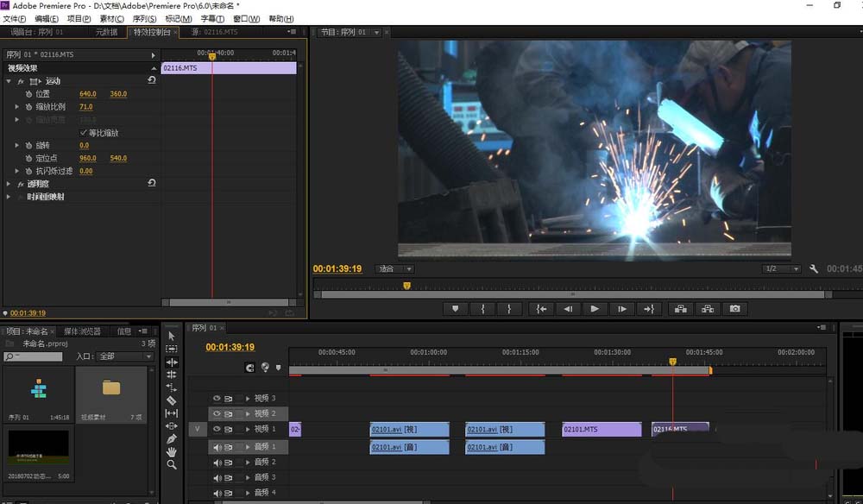Image resolution: width=863 pixels, height=504 pixels.
Task: Expand the 时间重映射 effect
Action: click(9, 197)
